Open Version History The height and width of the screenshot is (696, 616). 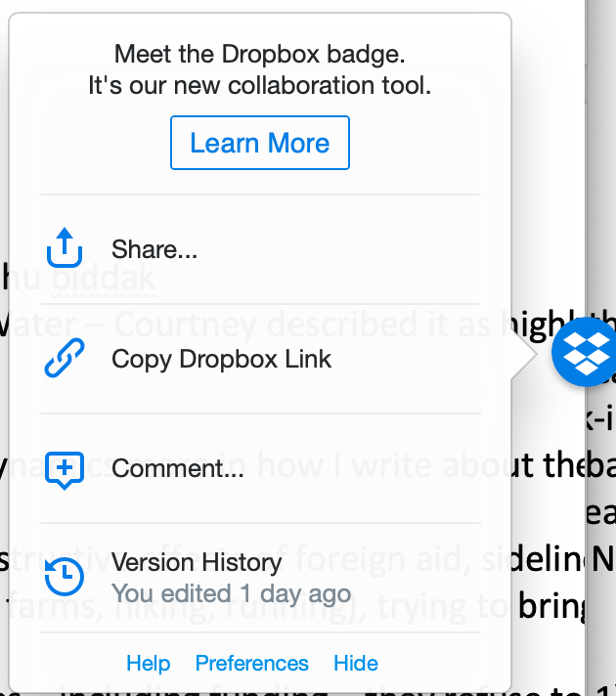pos(260,578)
